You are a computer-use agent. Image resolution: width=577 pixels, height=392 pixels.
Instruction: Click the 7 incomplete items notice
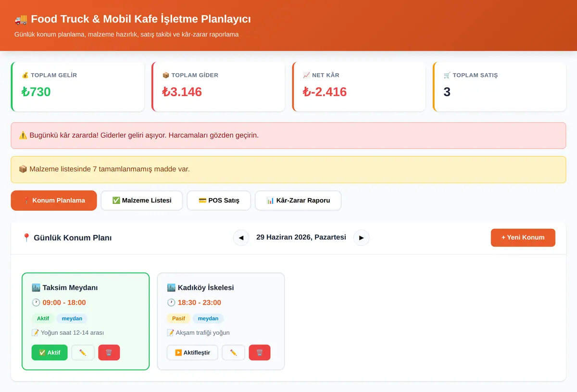[104, 169]
